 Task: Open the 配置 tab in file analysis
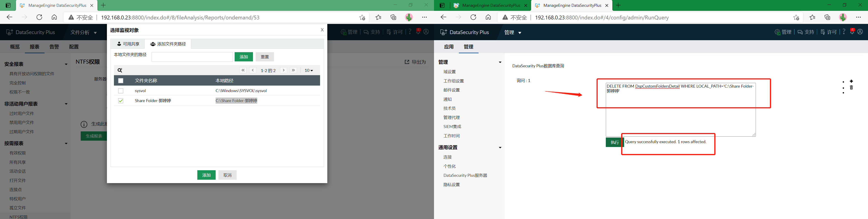74,47
